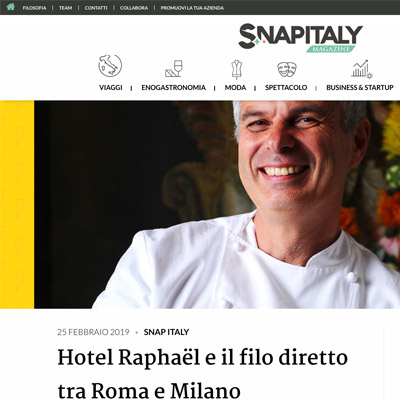Open the Team page link
The width and height of the screenshot is (400, 400).
pyautogui.click(x=65, y=8)
